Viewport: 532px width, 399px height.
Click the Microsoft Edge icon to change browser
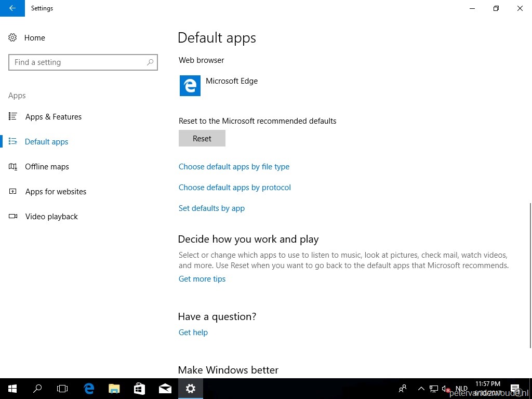[190, 85]
